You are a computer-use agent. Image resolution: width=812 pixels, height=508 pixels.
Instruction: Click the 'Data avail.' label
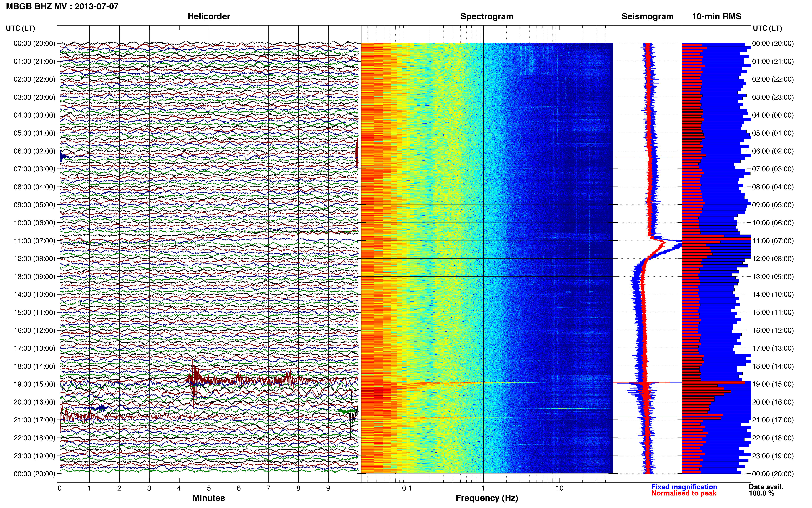[766, 487]
